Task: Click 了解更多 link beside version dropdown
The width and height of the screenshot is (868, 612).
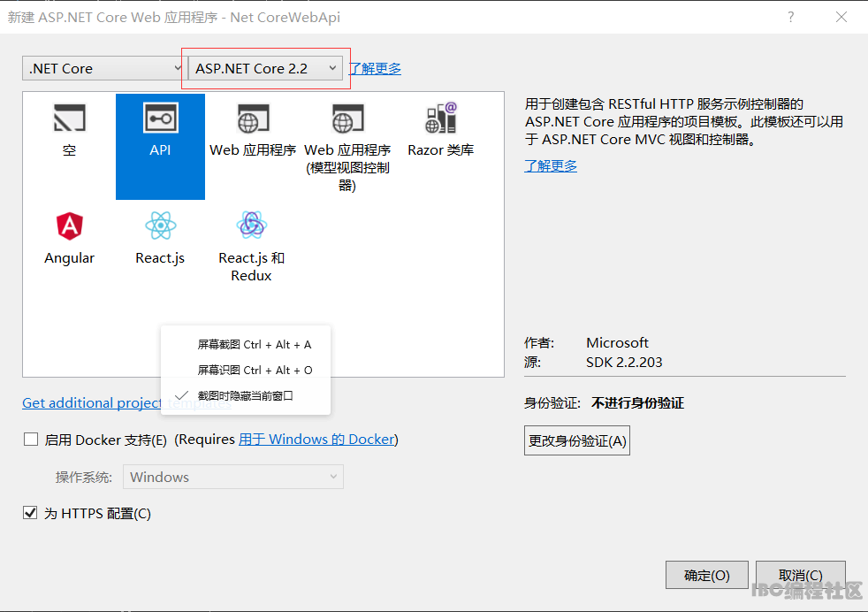Action: [375, 69]
